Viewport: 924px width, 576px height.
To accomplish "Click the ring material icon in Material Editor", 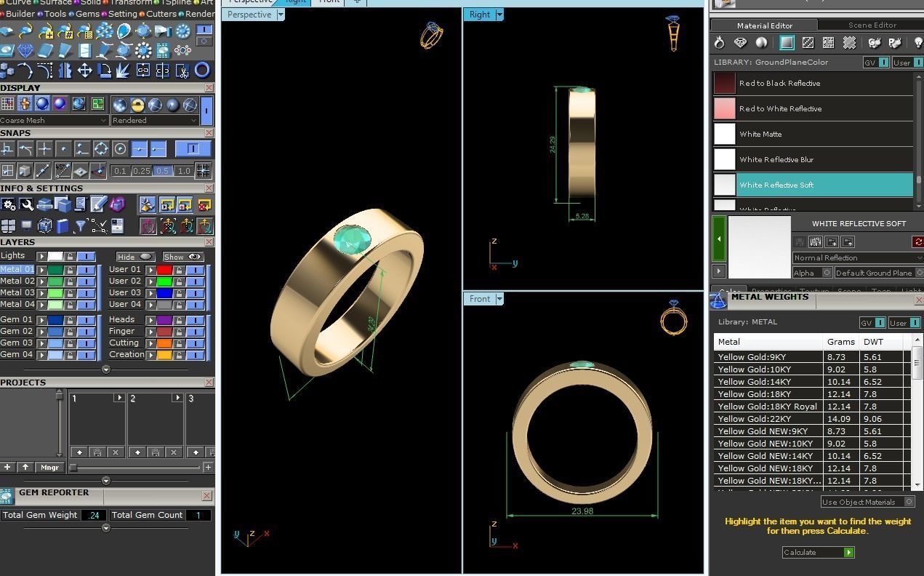I will [x=719, y=43].
